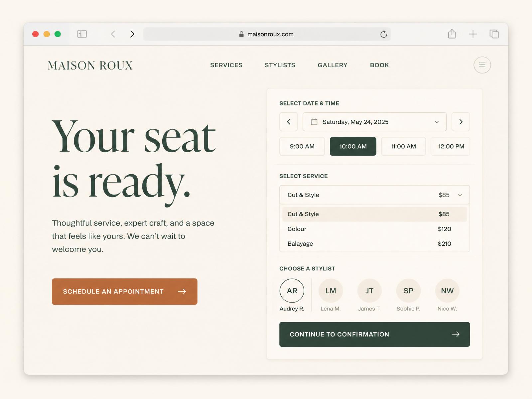
Task: Click the address bar maisonroux.com
Action: (267, 34)
